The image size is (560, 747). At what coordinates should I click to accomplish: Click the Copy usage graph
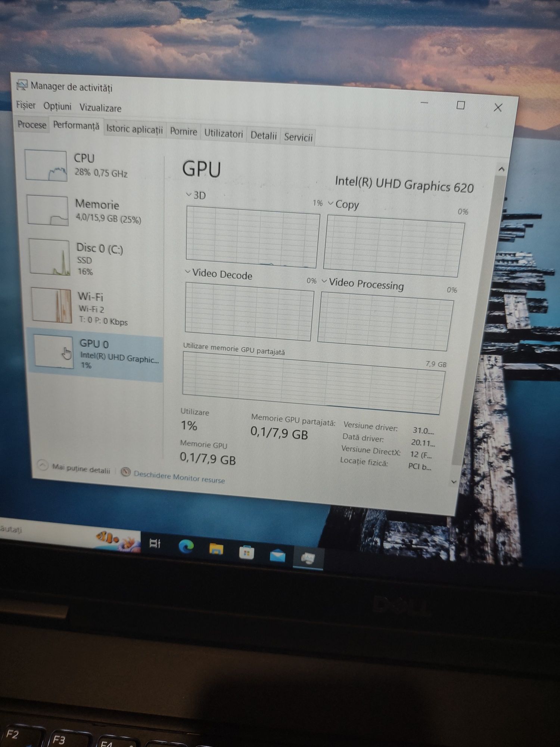pyautogui.click(x=393, y=246)
